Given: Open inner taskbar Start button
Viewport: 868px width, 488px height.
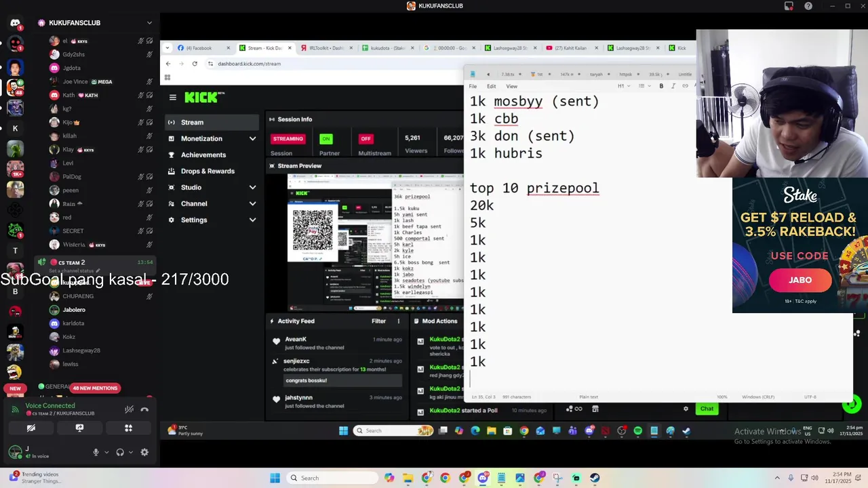Looking at the screenshot, I should click(343, 430).
